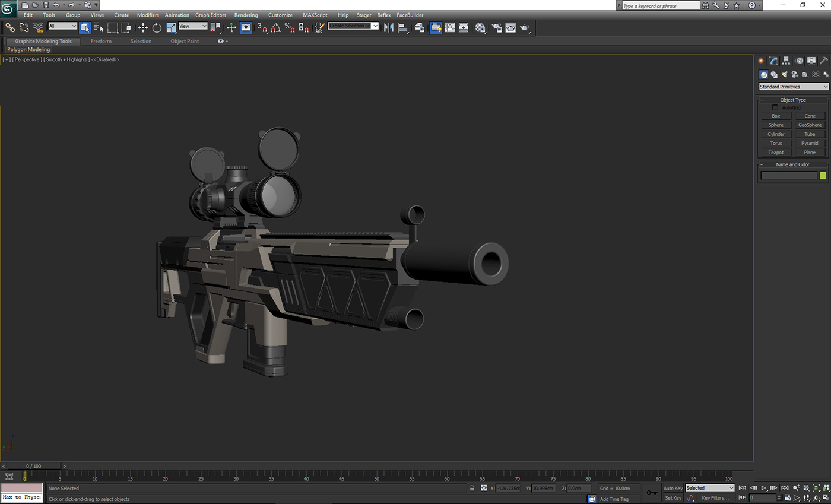Select the Select and Uniform Scale tool
Screen dimensions: 831x504
170,27
